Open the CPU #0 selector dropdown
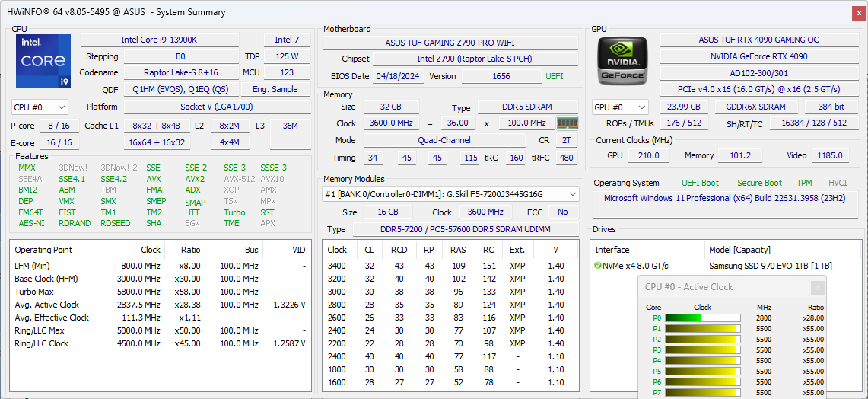Viewport: 868px width, 399px height. (40, 107)
